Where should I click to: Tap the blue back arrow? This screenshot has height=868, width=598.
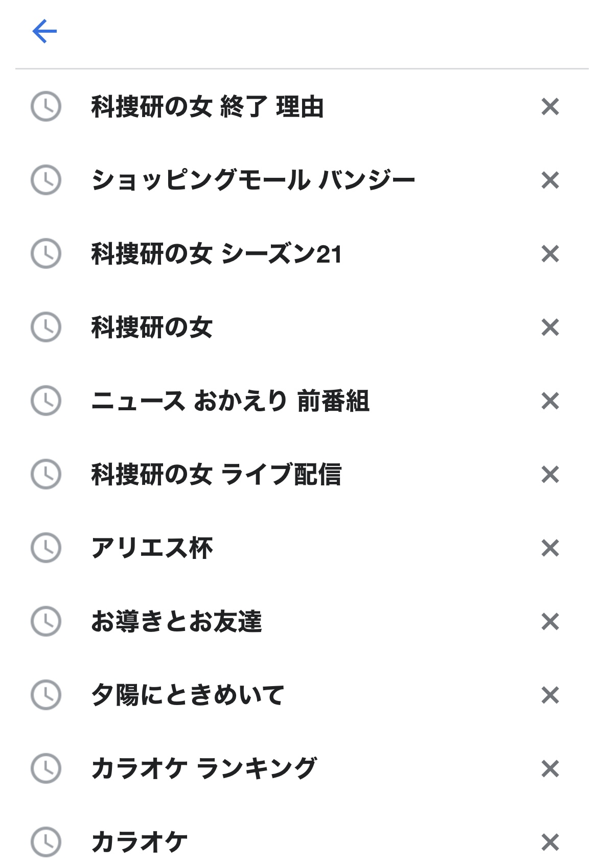click(44, 32)
